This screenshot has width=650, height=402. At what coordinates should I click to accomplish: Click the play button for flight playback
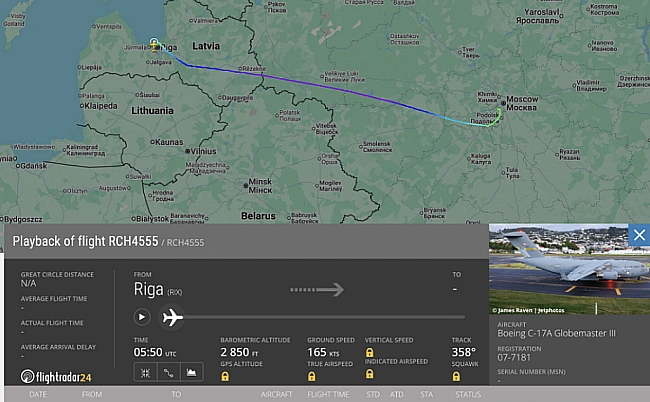(141, 317)
